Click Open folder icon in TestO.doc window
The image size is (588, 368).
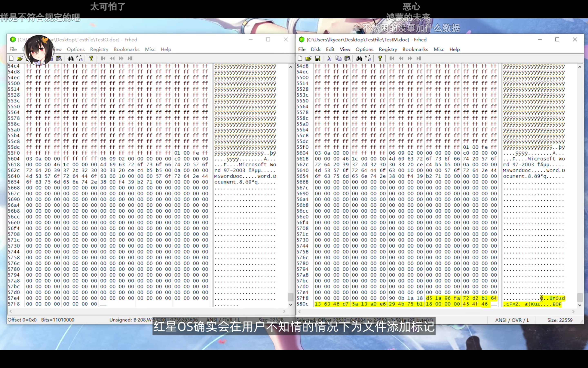(x=20, y=58)
